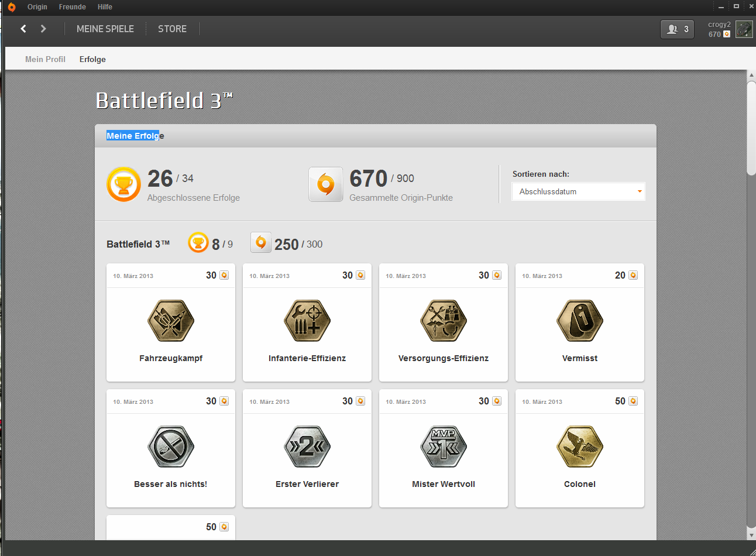Click the scrollbar down arrow
756x556 pixels.
pos(751,535)
